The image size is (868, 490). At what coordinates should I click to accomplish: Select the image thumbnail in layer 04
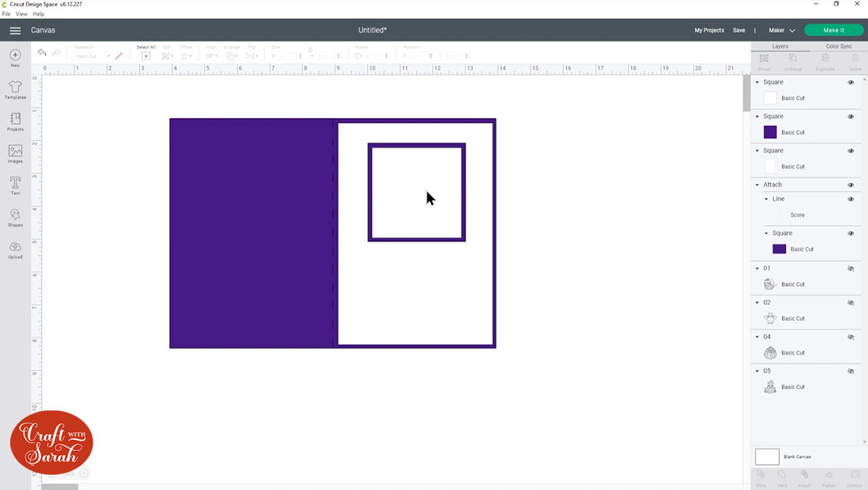coord(770,352)
